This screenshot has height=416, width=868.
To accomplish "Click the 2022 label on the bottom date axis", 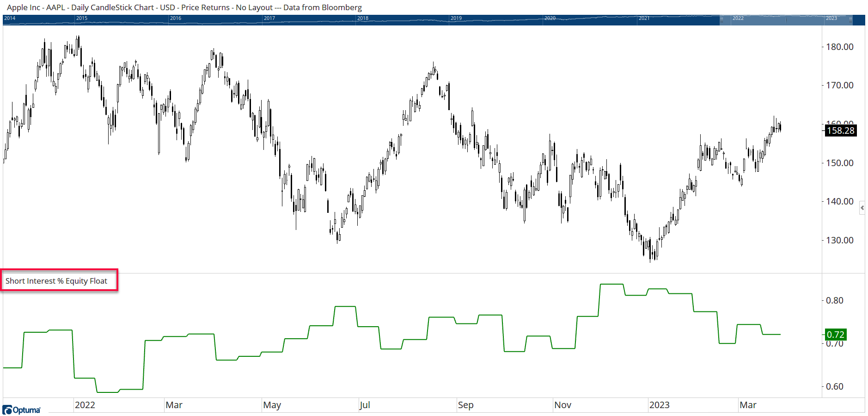I will coord(85,405).
